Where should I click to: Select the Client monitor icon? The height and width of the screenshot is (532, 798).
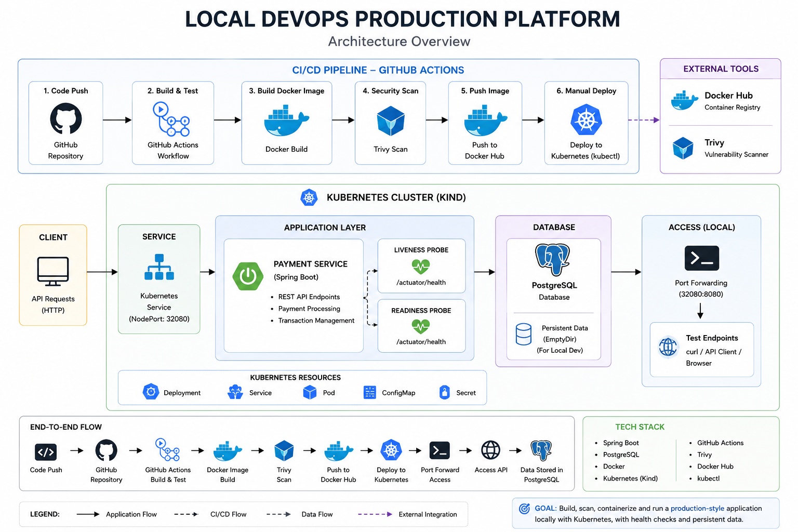click(53, 271)
